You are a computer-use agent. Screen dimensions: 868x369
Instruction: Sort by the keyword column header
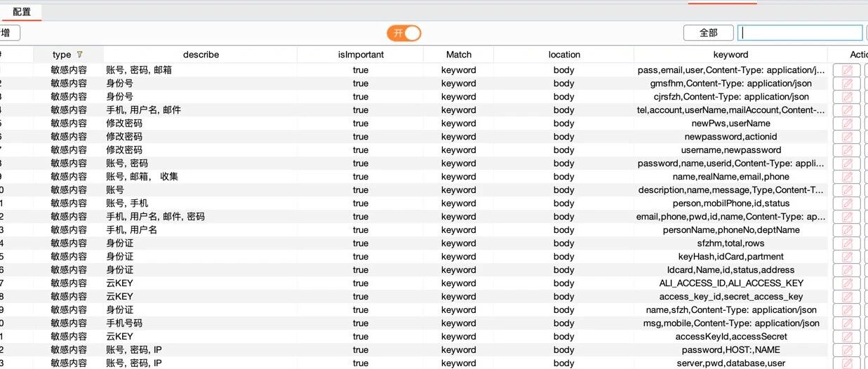coord(730,54)
